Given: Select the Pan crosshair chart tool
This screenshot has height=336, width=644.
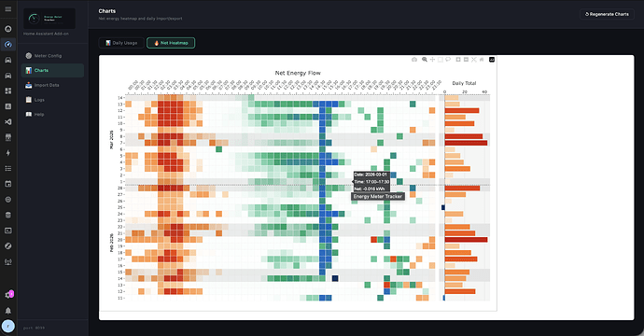Looking at the screenshot, I should pyautogui.click(x=432, y=60).
